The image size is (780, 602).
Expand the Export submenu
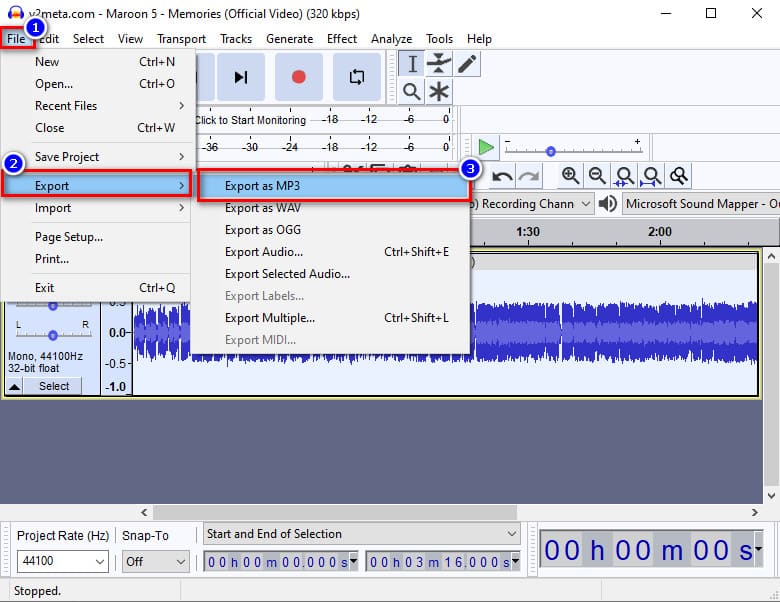pyautogui.click(x=97, y=186)
